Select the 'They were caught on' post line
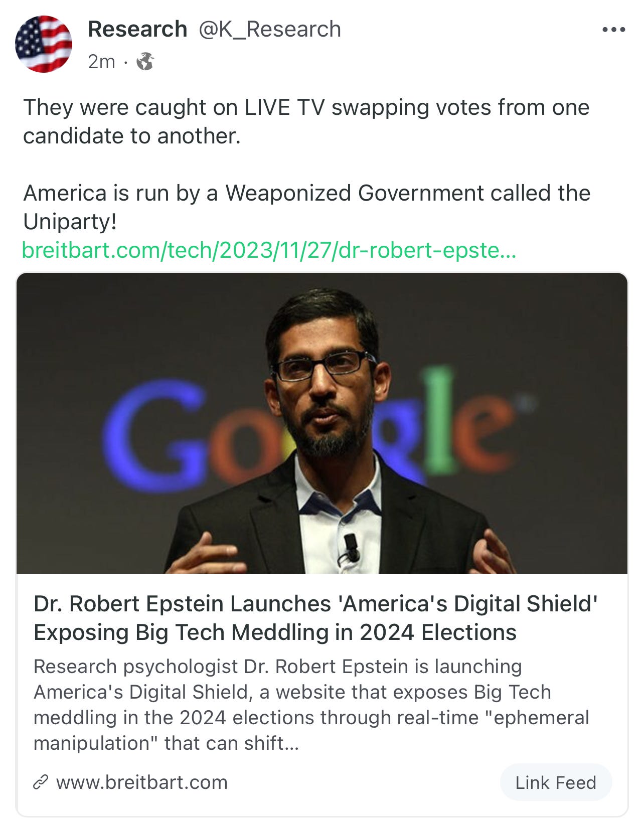The image size is (644, 819). coord(306,121)
